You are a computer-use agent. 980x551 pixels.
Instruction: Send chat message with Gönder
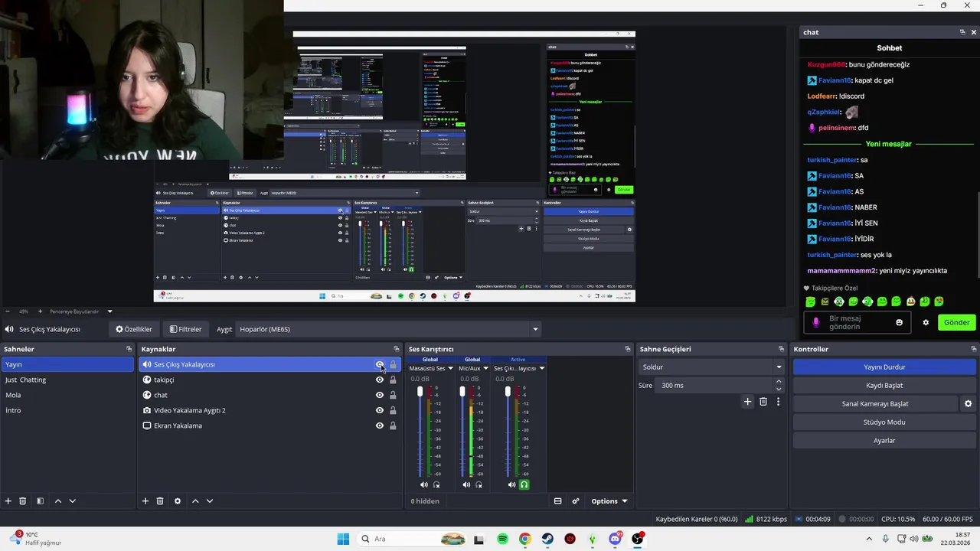click(x=956, y=322)
